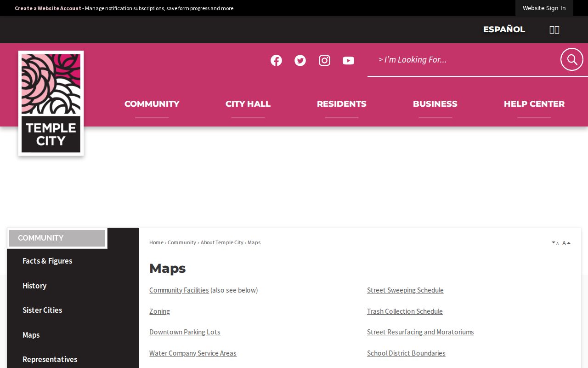Click the magnifying glass search button
The width and height of the screenshot is (588, 368).
pyautogui.click(x=572, y=59)
